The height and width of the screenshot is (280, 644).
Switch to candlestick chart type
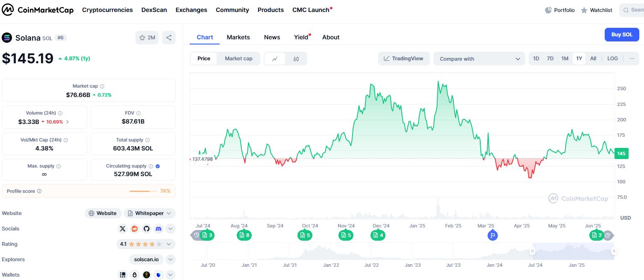click(x=296, y=59)
